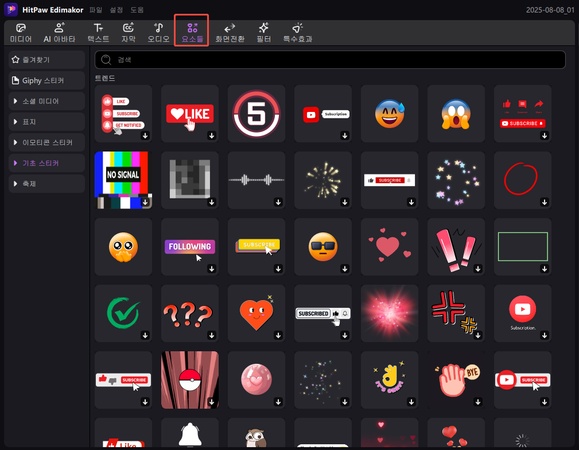
Task: Select the yellow SUBSCRIBE button sticker
Action: pos(256,247)
